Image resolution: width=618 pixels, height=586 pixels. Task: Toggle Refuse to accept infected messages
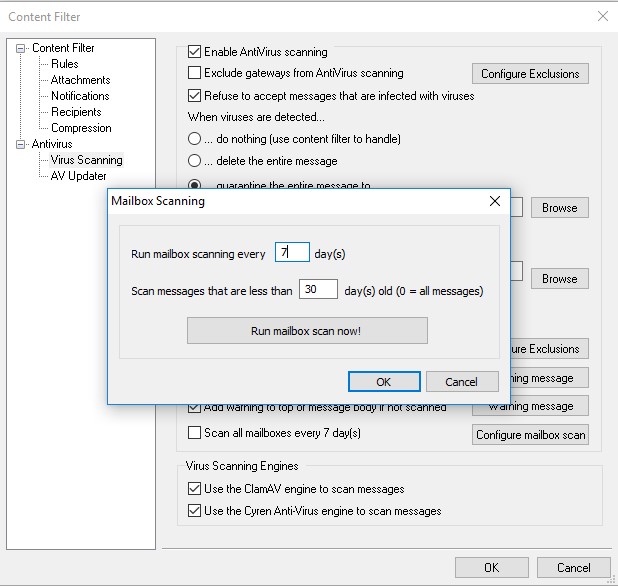(x=194, y=96)
